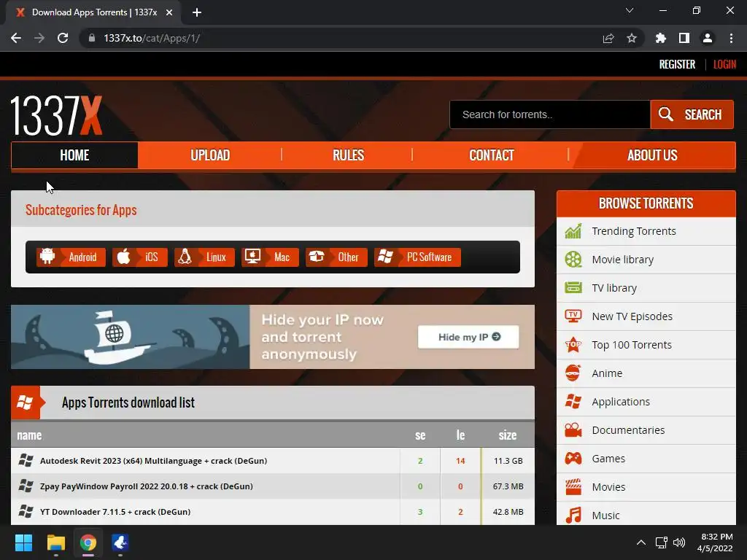Click the 42.8 MB size cell

tap(508, 512)
